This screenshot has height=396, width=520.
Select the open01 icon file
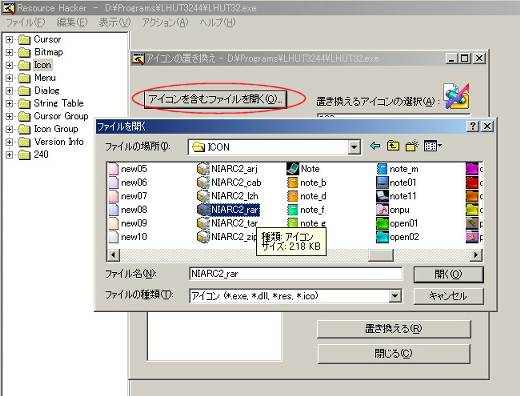(x=397, y=223)
